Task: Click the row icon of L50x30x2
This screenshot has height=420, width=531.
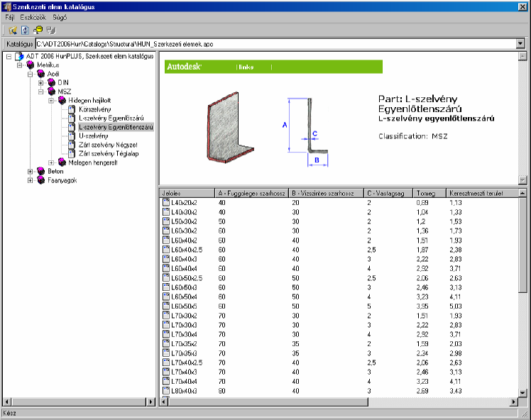Action: point(166,221)
